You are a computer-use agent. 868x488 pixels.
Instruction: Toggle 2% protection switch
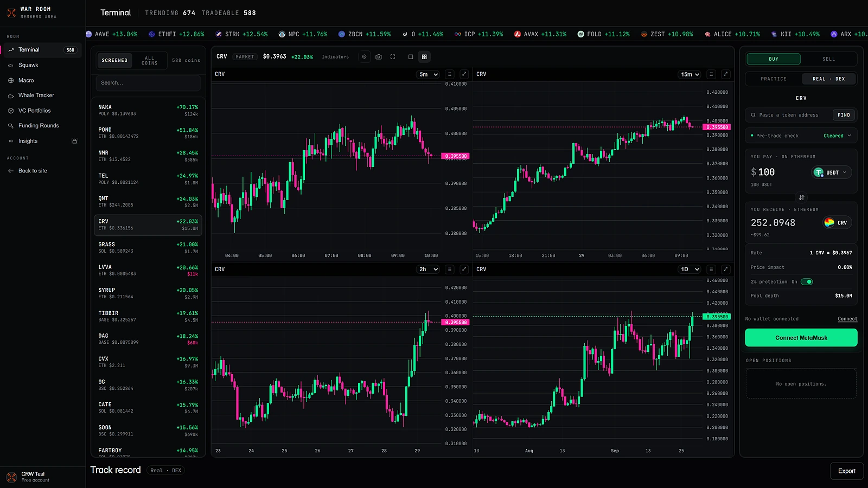click(807, 281)
